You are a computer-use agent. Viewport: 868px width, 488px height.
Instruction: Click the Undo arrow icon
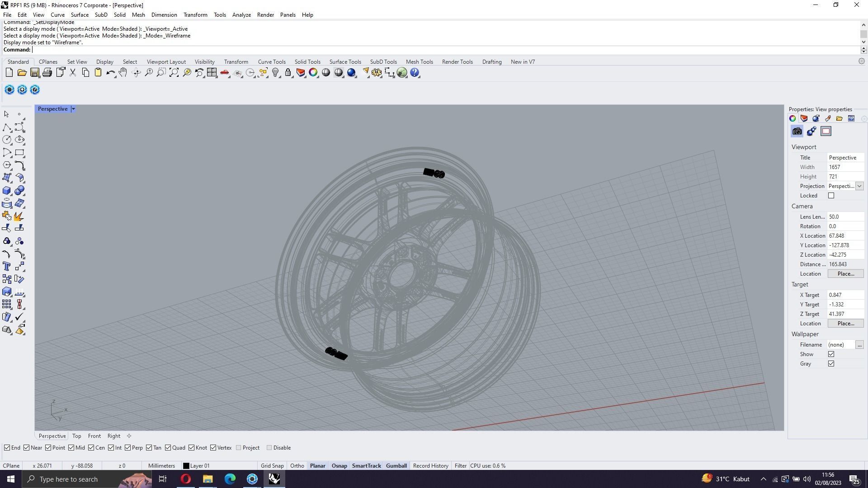110,73
